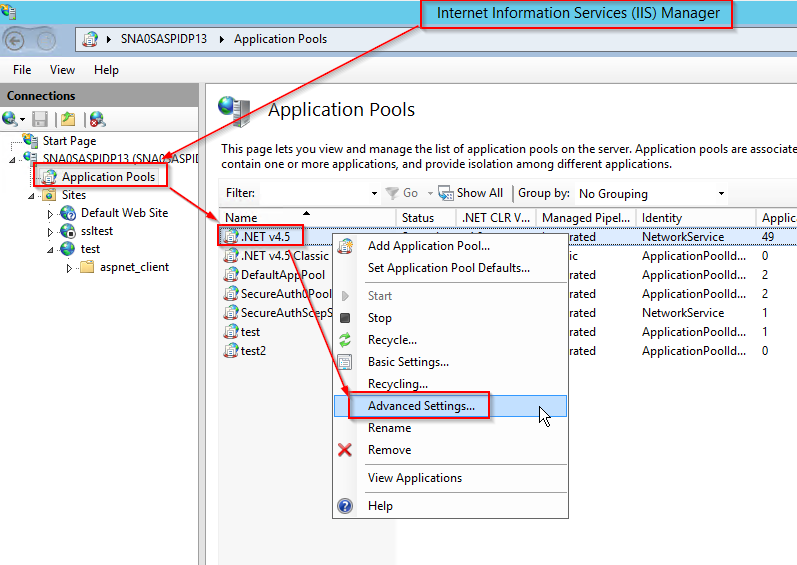Click the test pool icon

click(x=231, y=332)
